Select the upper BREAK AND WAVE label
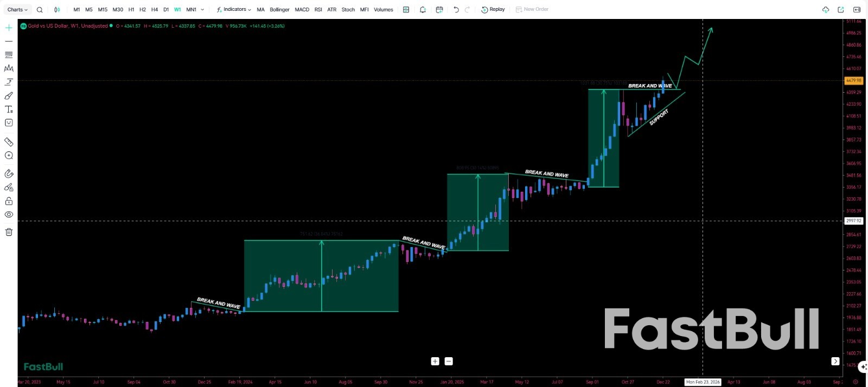The image size is (868, 387). point(650,86)
